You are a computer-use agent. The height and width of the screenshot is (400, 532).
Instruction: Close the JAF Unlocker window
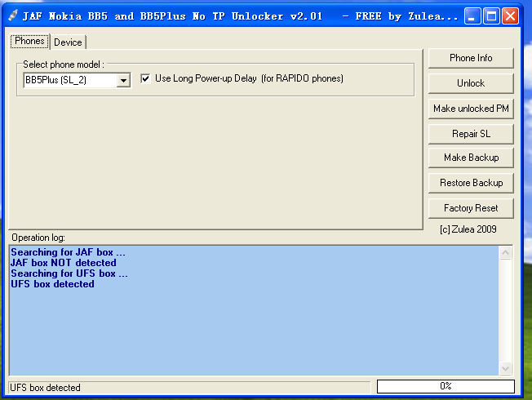(510, 16)
